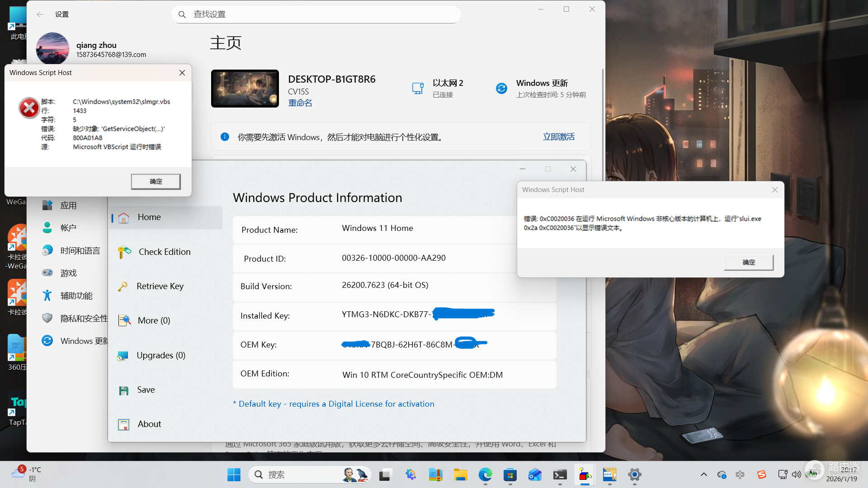Viewport: 868px width, 488px height.
Task: Expand the hidden system tray icons
Action: click(703, 474)
